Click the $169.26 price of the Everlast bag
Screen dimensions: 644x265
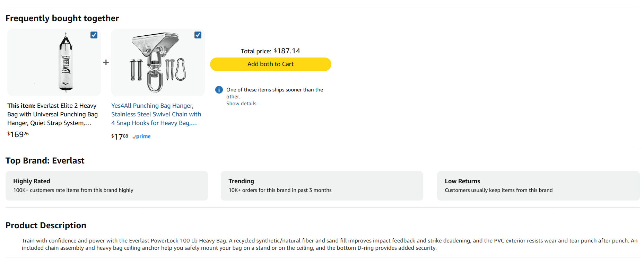coord(18,134)
